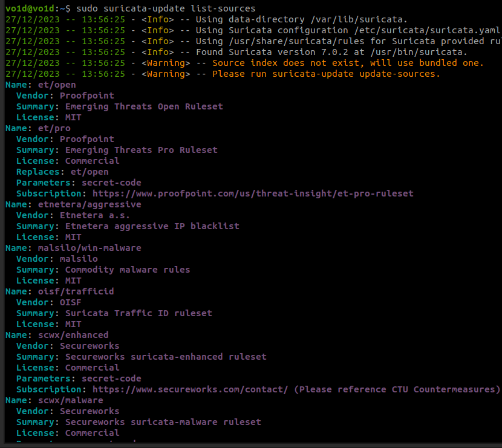Click 'Commodity malware rules' summary
Viewport: 502px width, 448px height.
click(128, 270)
